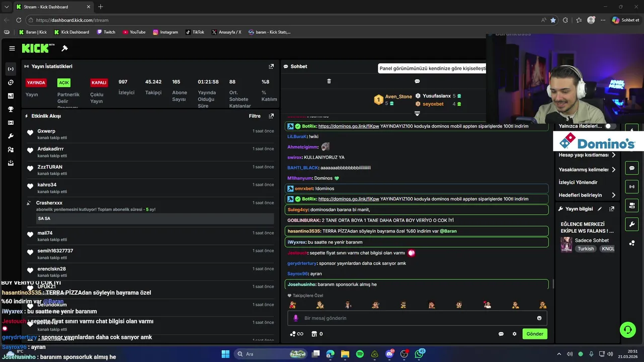Click the speech bubble icon under the Sohbet header

tap(417, 81)
